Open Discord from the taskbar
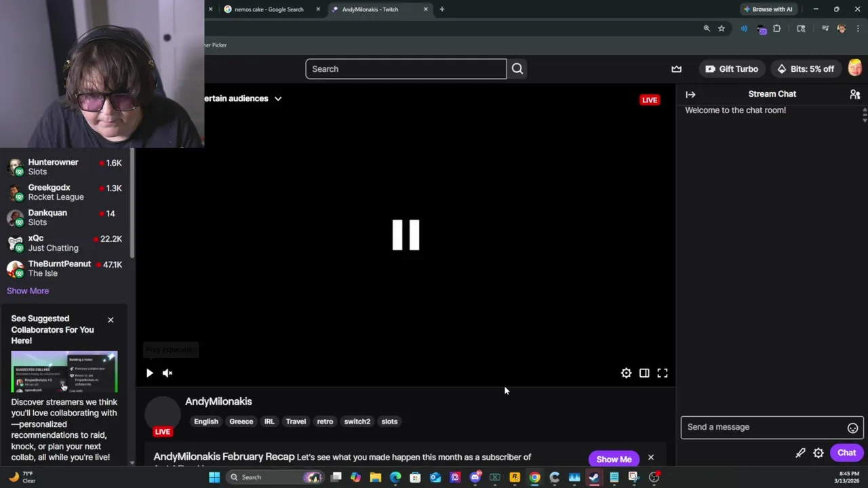The image size is (868, 488). 475,477
